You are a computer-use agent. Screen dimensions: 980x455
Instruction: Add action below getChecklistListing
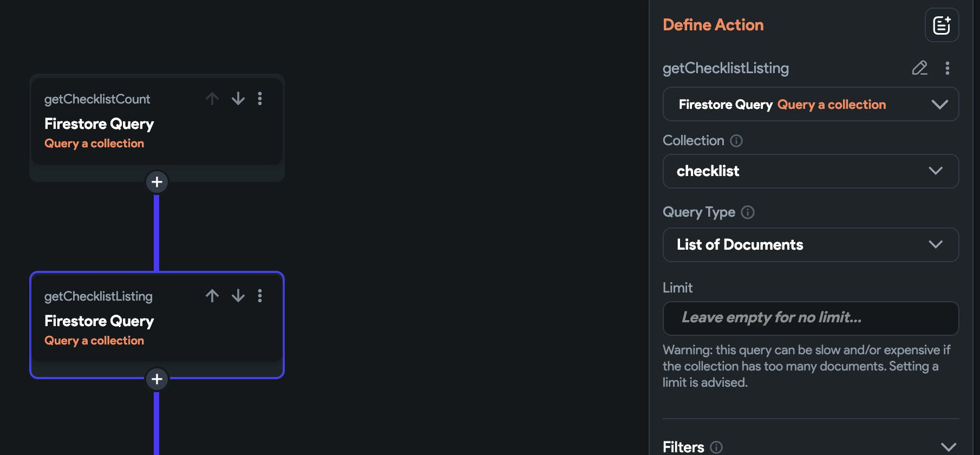157,379
